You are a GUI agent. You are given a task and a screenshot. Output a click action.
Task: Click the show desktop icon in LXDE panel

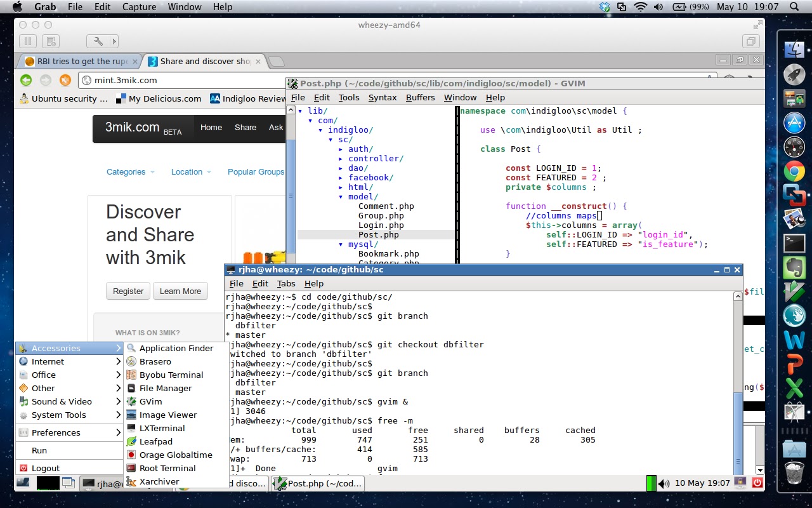click(x=68, y=483)
